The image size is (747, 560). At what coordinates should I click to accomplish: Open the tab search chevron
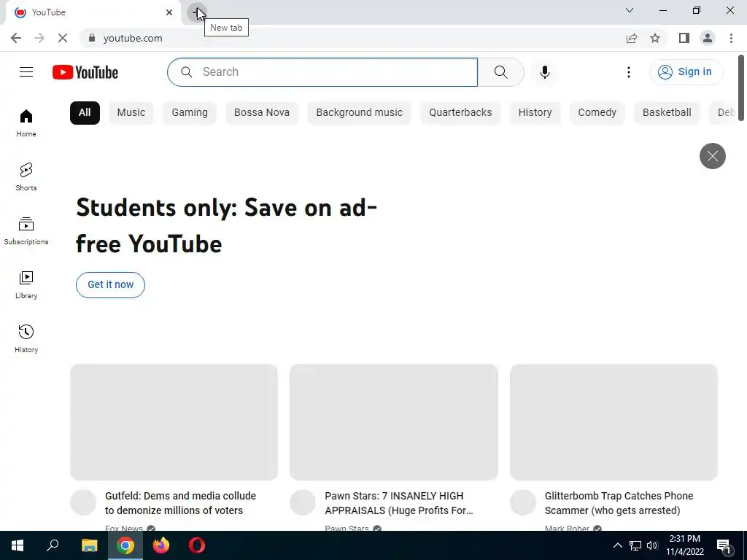pos(630,10)
